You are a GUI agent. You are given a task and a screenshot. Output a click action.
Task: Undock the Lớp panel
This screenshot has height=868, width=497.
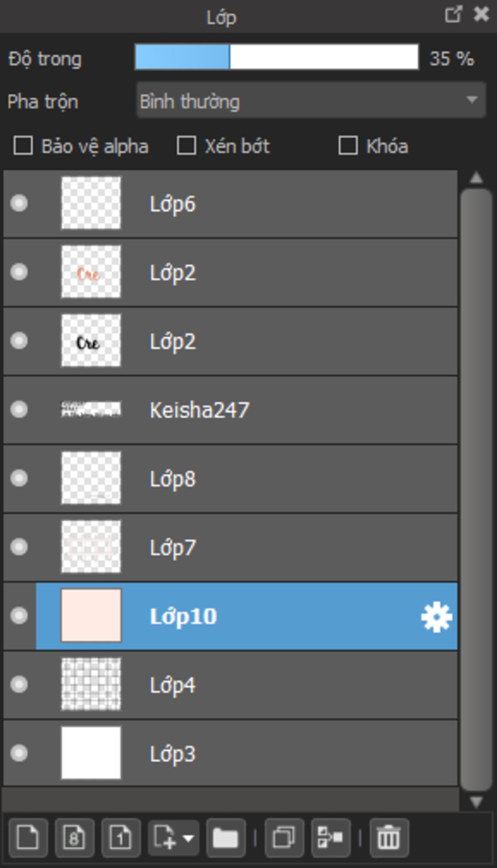453,15
